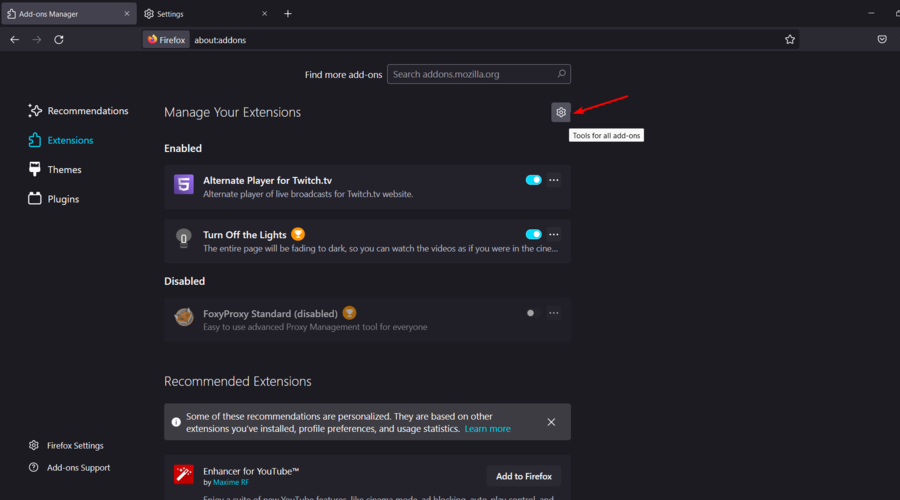Open more options for Alternate Player for Twitch.tv
The width and height of the screenshot is (900, 500).
(x=553, y=180)
